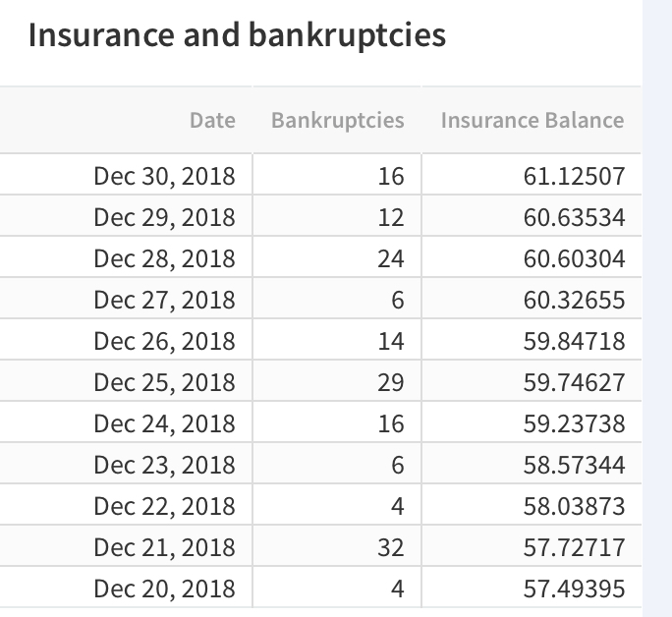
Task: Sort by the Bankruptcies column header
Action: pyautogui.click(x=338, y=120)
